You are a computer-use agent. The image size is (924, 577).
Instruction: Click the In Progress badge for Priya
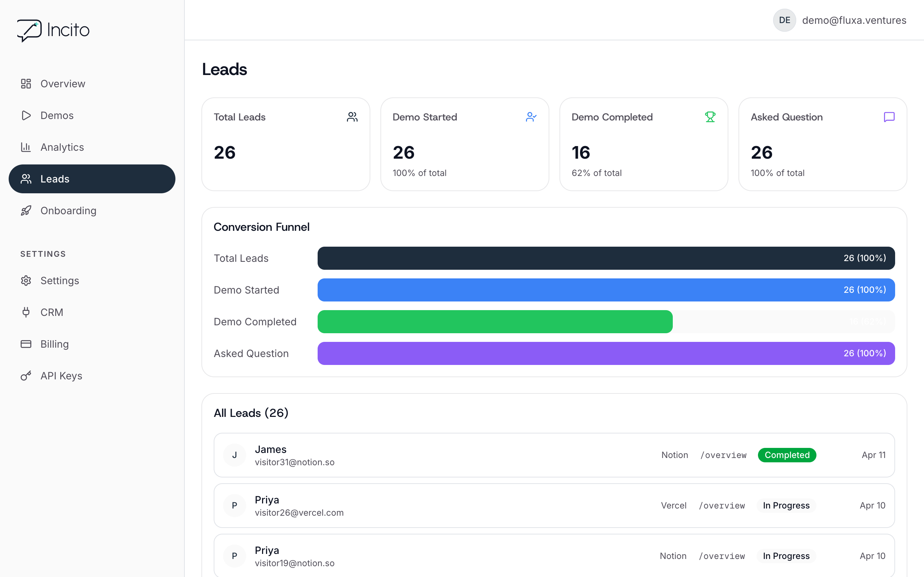click(x=786, y=505)
